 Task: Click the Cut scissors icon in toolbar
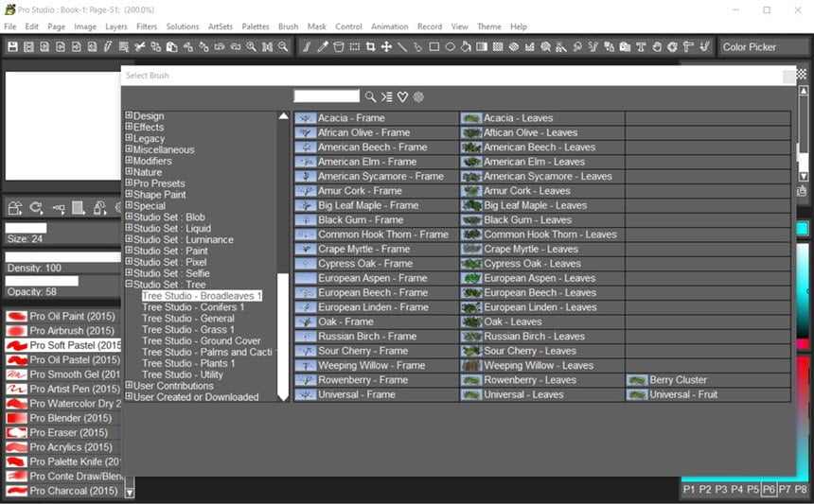[140, 46]
